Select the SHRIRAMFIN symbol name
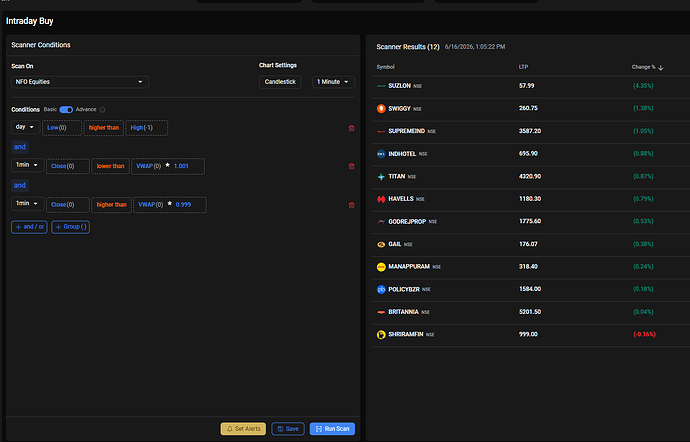This screenshot has width=690, height=442. [406, 335]
